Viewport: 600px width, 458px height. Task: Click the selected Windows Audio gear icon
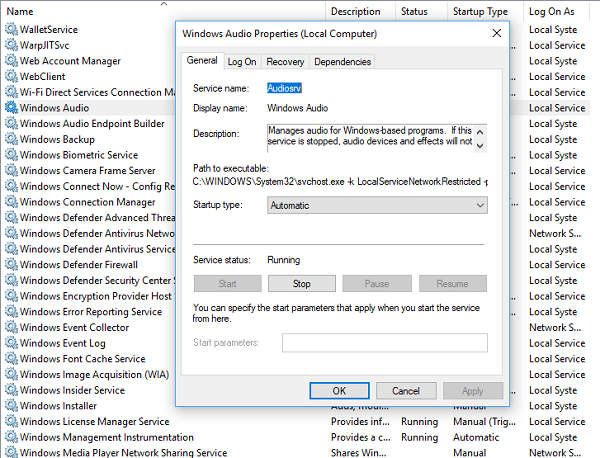[x=11, y=108]
